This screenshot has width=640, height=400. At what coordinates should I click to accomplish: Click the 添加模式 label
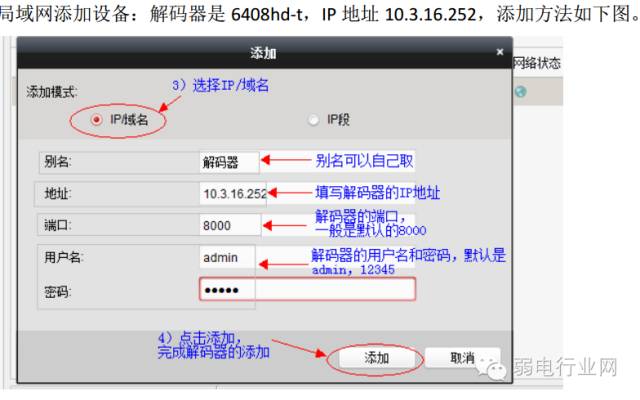click(52, 92)
